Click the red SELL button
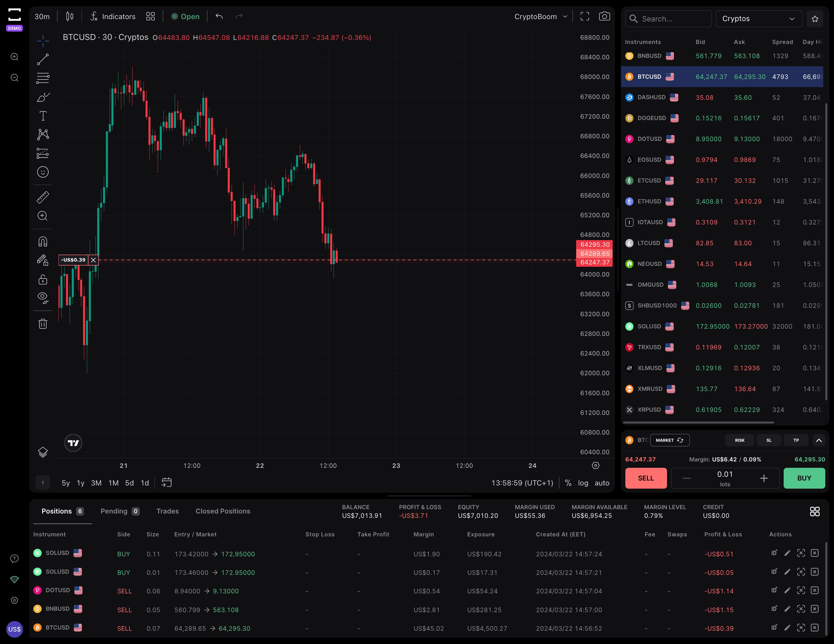The height and width of the screenshot is (644, 834). (x=646, y=478)
